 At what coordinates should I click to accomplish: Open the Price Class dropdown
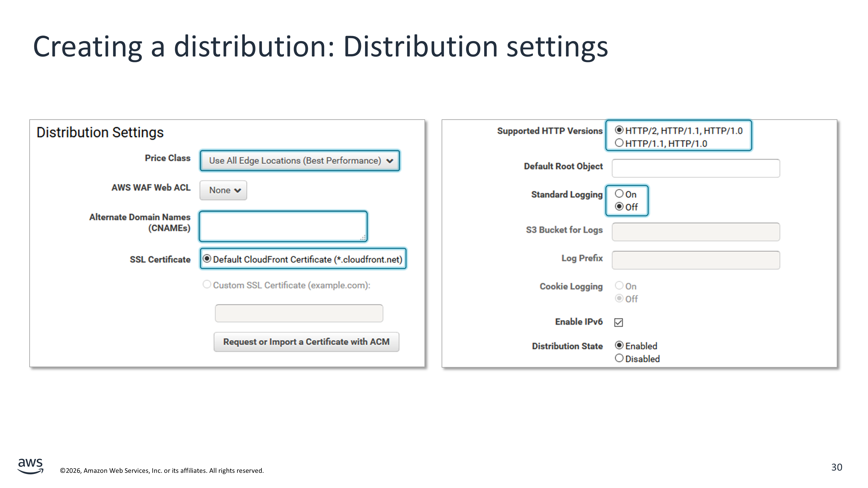(299, 161)
